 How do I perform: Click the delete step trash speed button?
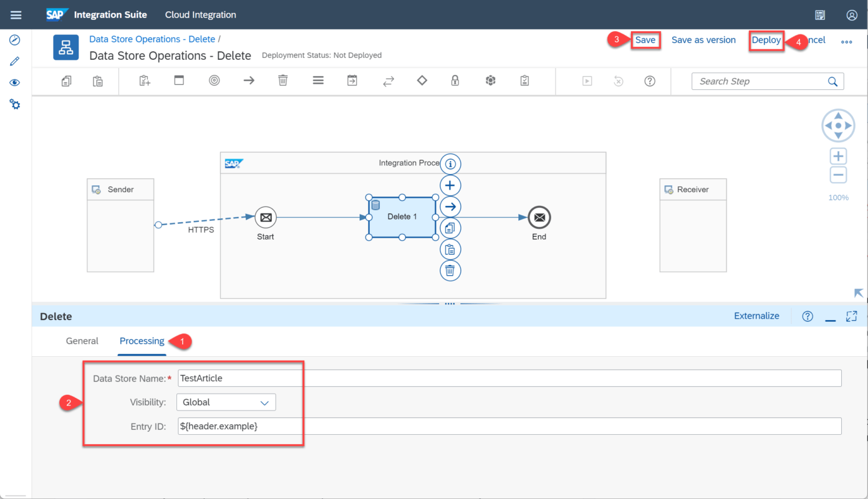[450, 271]
